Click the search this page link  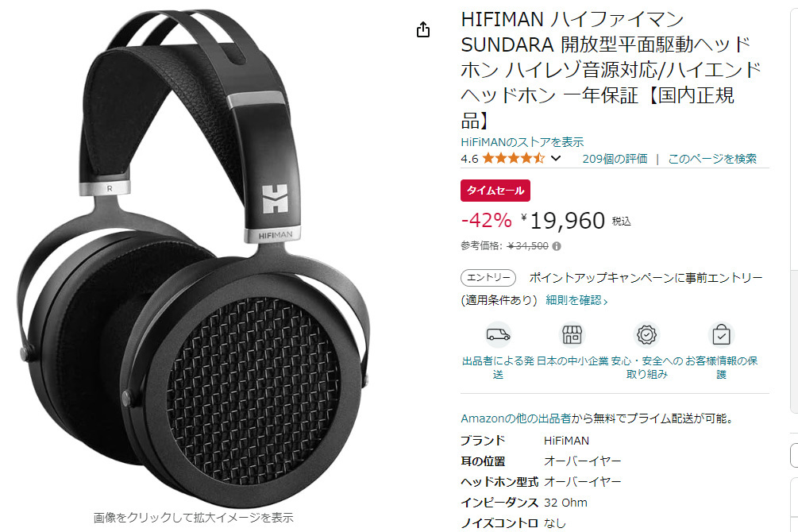712,159
